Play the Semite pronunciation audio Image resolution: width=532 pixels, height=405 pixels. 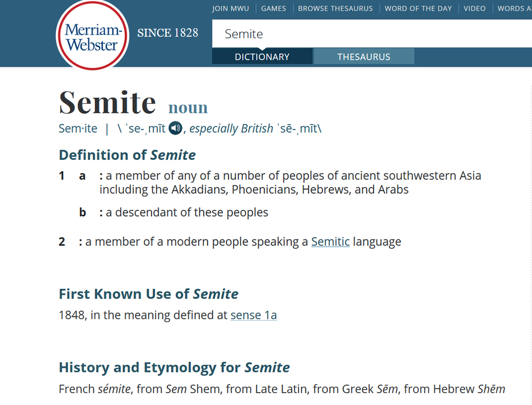click(x=176, y=128)
